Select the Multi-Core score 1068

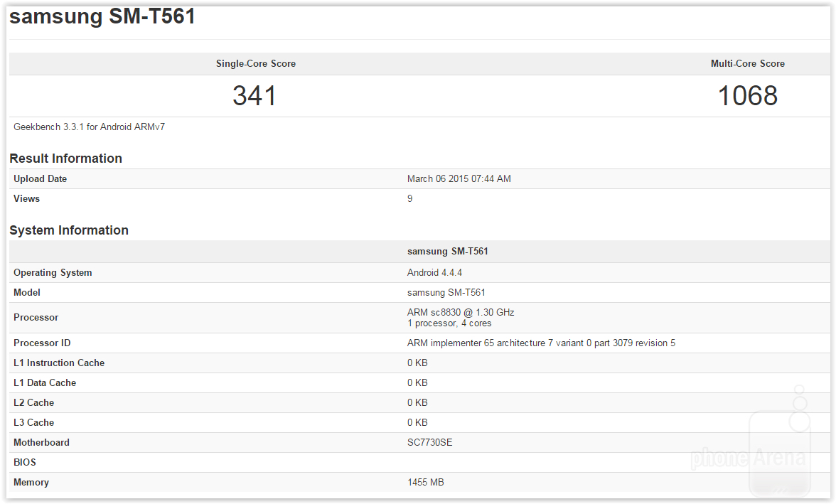coord(748,95)
